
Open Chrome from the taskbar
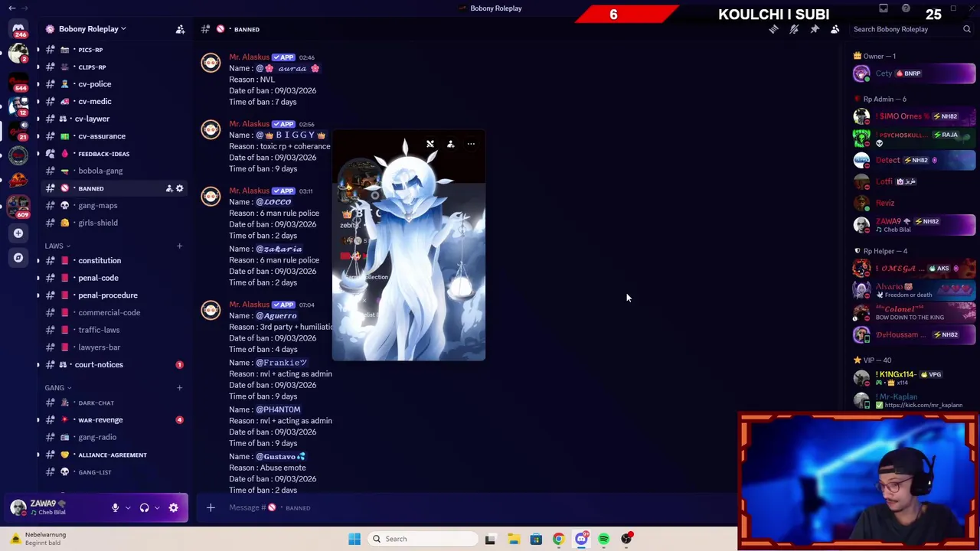point(558,539)
